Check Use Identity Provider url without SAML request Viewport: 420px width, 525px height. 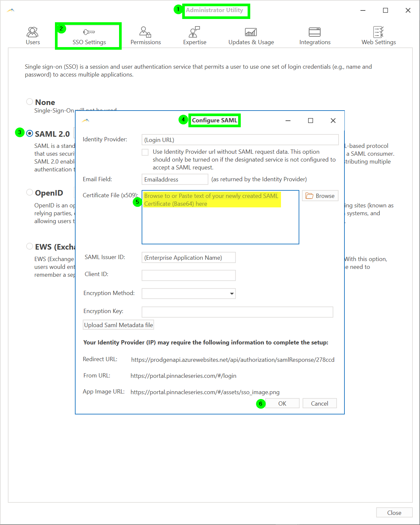point(145,152)
